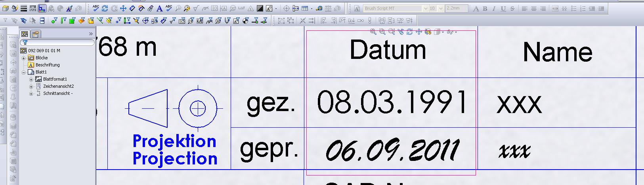Image resolution: width=644 pixels, height=185 pixels.
Task: Toggle the filter surface bodies orange icon
Action: [82, 21]
